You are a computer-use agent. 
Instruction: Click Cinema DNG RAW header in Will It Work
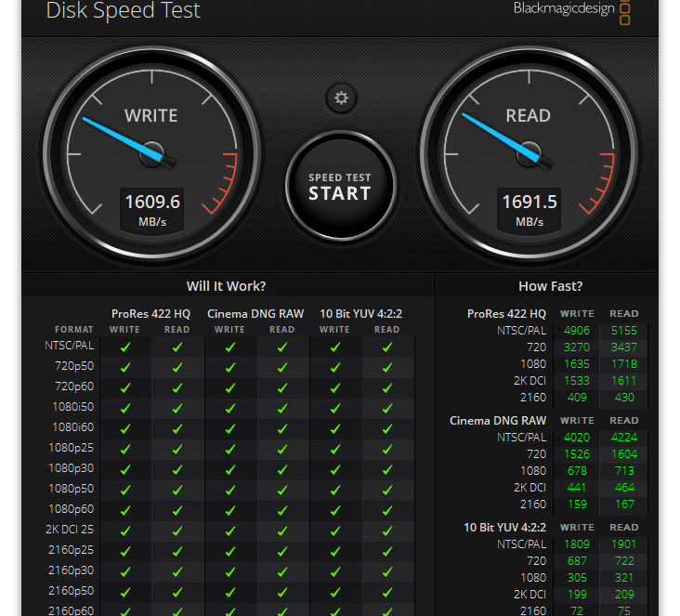click(255, 314)
